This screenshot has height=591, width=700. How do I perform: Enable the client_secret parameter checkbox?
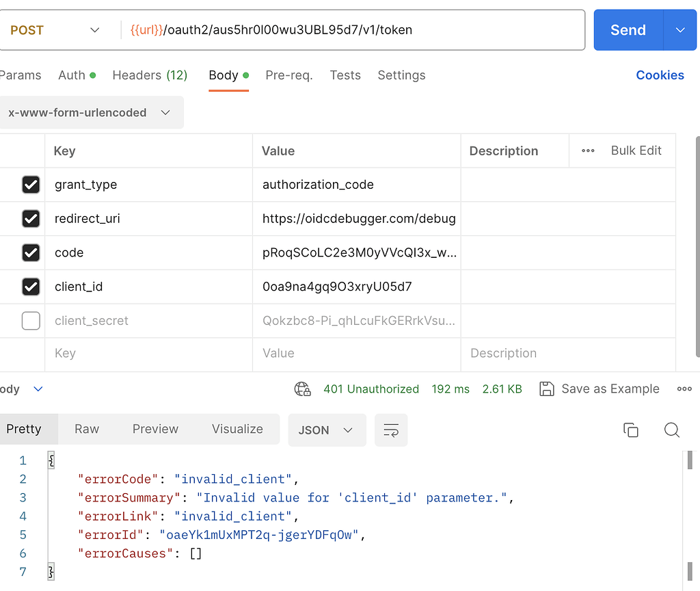(31, 321)
